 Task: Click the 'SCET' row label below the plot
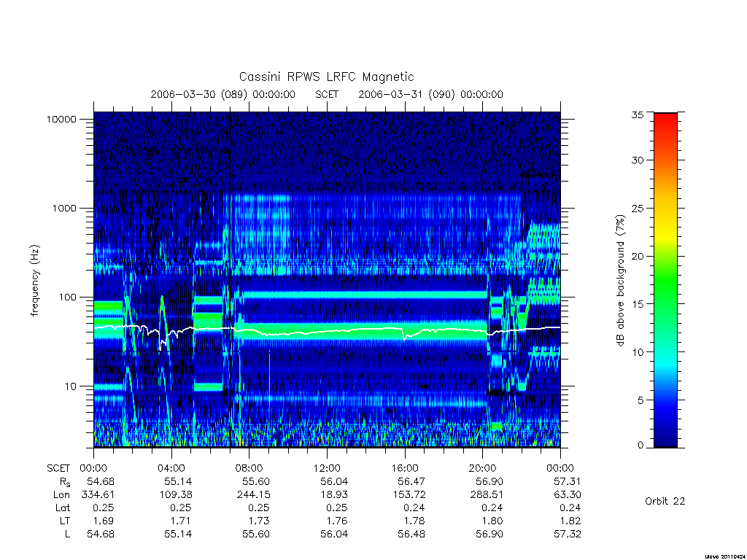pyautogui.click(x=58, y=468)
